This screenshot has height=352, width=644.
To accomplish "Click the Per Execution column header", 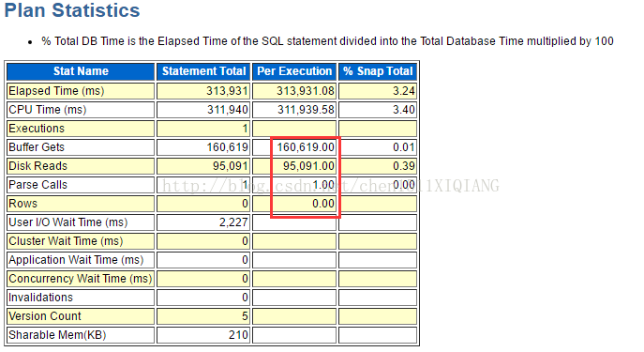I will click(294, 71).
